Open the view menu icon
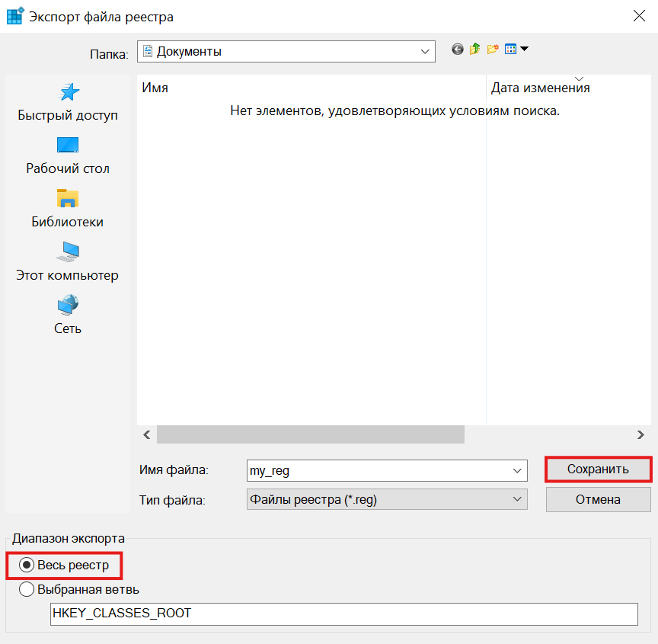 pyautogui.click(x=516, y=50)
